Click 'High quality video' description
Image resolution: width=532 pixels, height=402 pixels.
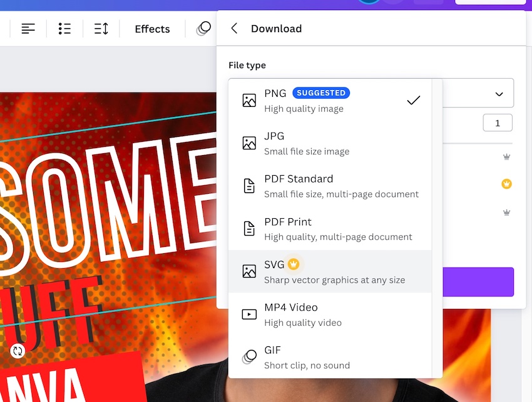pyautogui.click(x=303, y=323)
